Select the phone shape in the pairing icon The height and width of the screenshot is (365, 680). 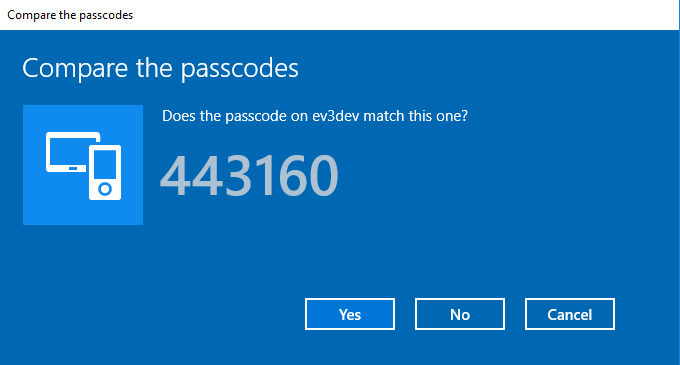(105, 173)
